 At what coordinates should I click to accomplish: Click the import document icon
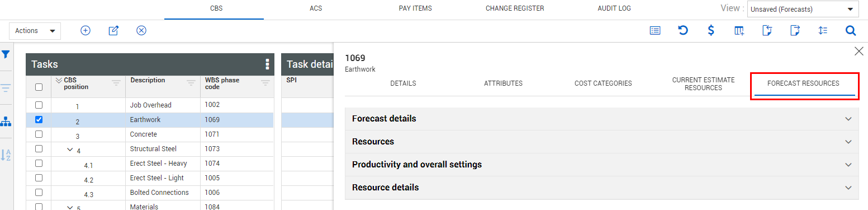click(767, 31)
